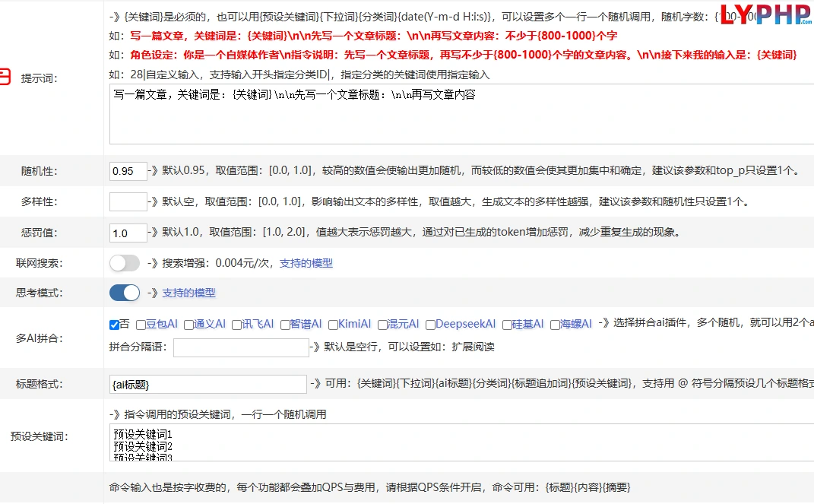The width and height of the screenshot is (814, 504).
Task: Focus the 拼合分隔语 text field
Action: click(242, 347)
